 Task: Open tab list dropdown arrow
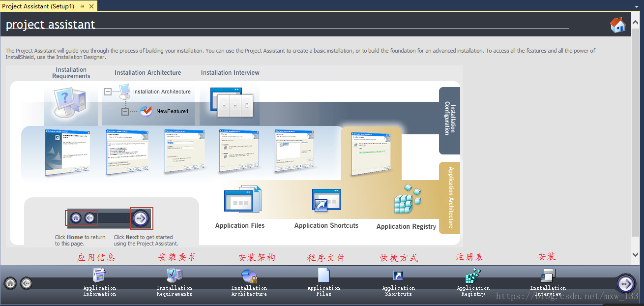(x=637, y=6)
